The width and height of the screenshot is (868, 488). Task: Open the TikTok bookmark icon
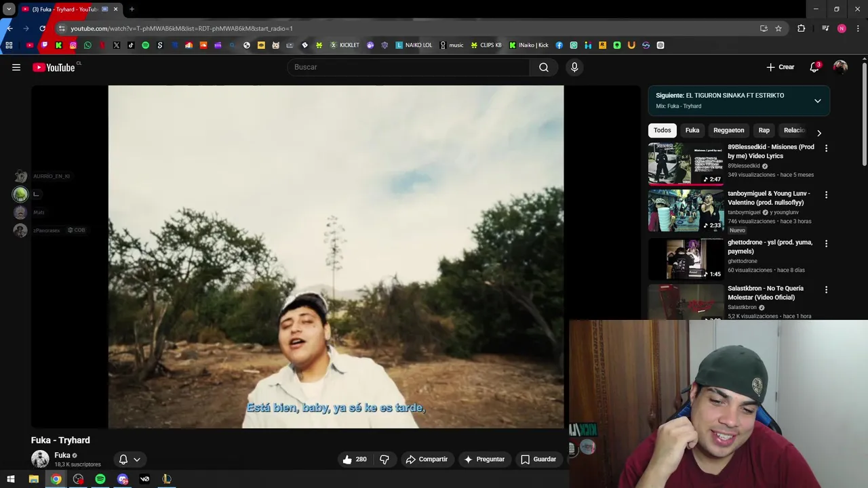pyautogui.click(x=131, y=45)
